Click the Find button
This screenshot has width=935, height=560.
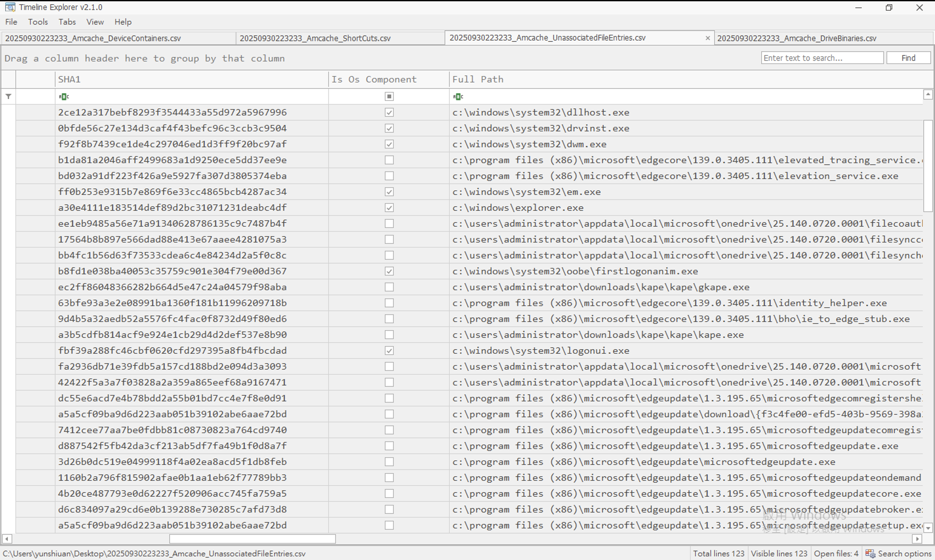[x=908, y=58]
